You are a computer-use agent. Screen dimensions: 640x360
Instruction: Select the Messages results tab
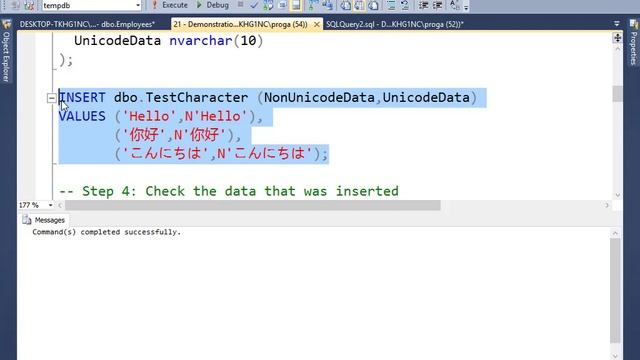44,220
